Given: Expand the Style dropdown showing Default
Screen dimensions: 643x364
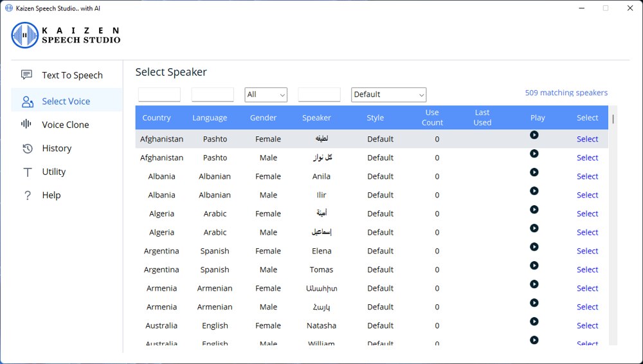Looking at the screenshot, I should tap(388, 95).
